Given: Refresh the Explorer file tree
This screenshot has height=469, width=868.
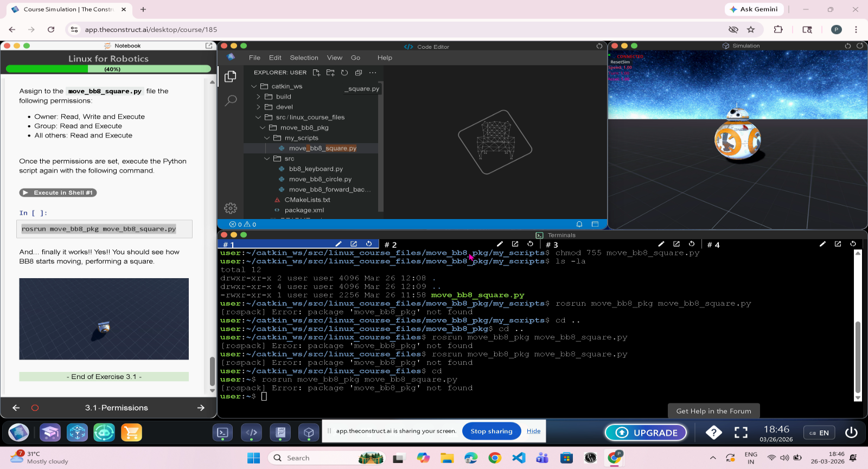Looking at the screenshot, I should coord(344,73).
